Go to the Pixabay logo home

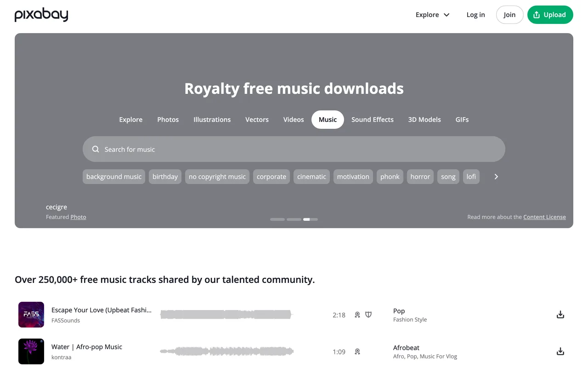coord(41,15)
